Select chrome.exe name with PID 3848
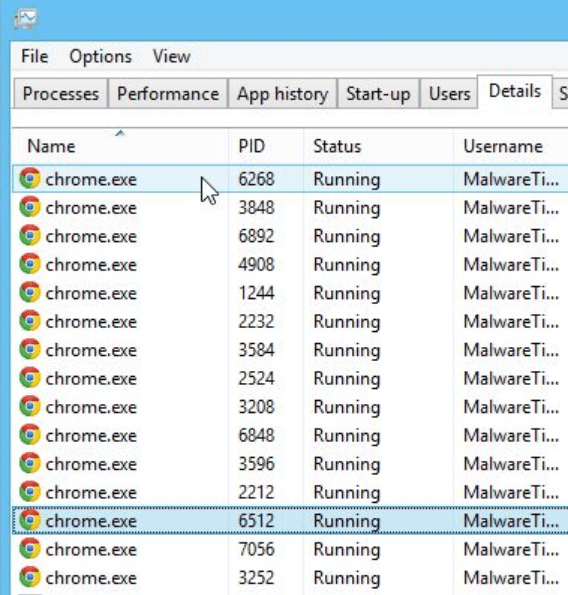The width and height of the screenshot is (568, 595). pyautogui.click(x=91, y=208)
